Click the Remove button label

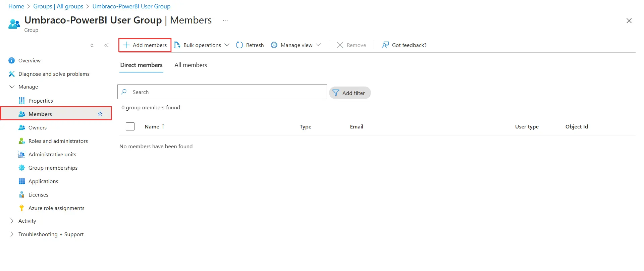pos(356,45)
